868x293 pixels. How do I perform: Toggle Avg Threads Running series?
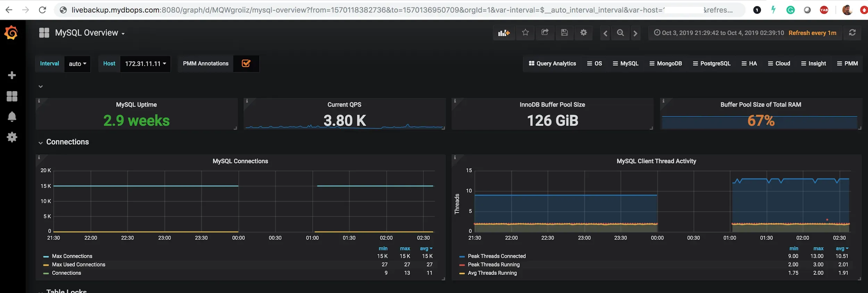[492, 273]
